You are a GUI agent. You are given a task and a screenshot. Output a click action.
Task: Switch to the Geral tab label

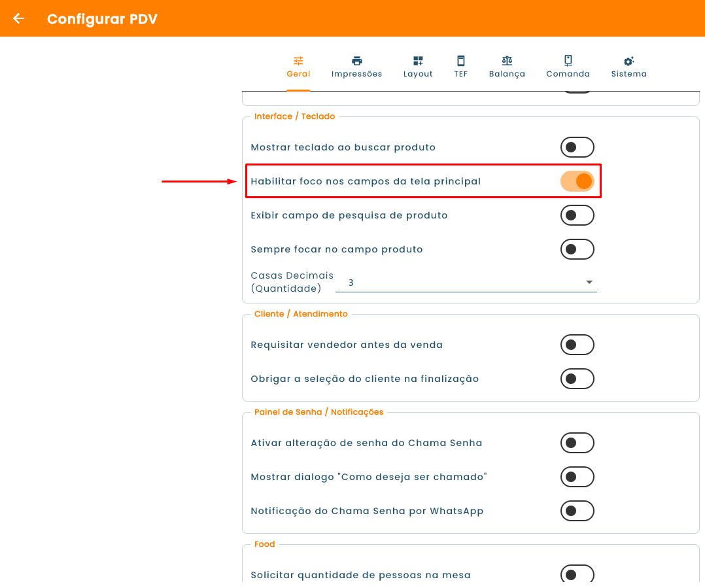coord(298,74)
